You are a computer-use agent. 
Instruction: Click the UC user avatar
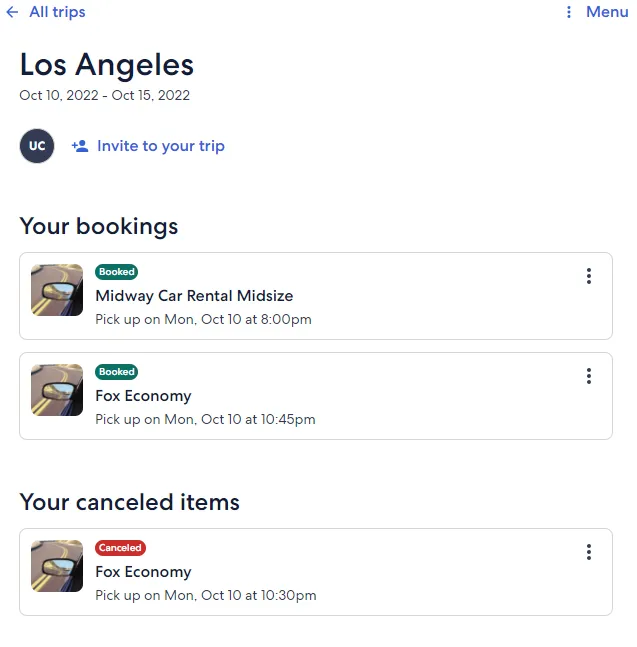(x=37, y=146)
